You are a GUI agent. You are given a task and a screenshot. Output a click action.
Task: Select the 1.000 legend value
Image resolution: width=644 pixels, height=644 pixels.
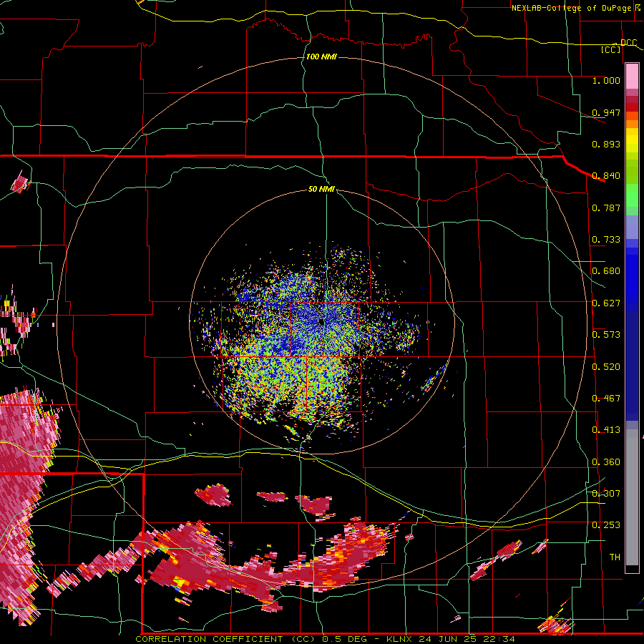click(606, 80)
